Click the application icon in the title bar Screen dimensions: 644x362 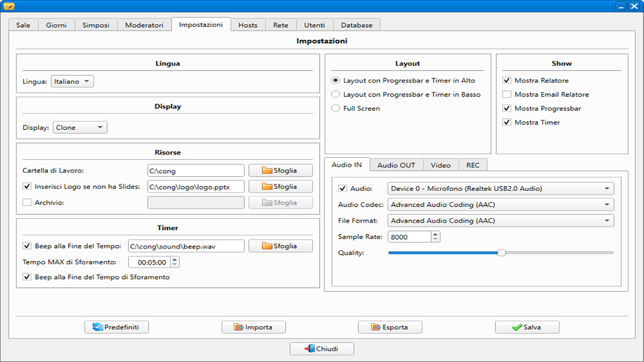coord(9,6)
